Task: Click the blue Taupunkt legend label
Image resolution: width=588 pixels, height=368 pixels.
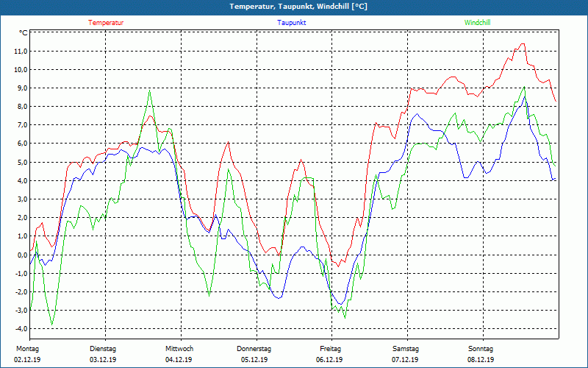Action: tap(291, 23)
